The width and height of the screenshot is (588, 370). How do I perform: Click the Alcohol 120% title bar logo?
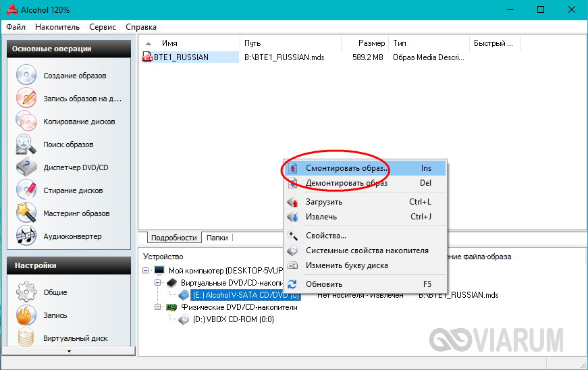click(12, 9)
